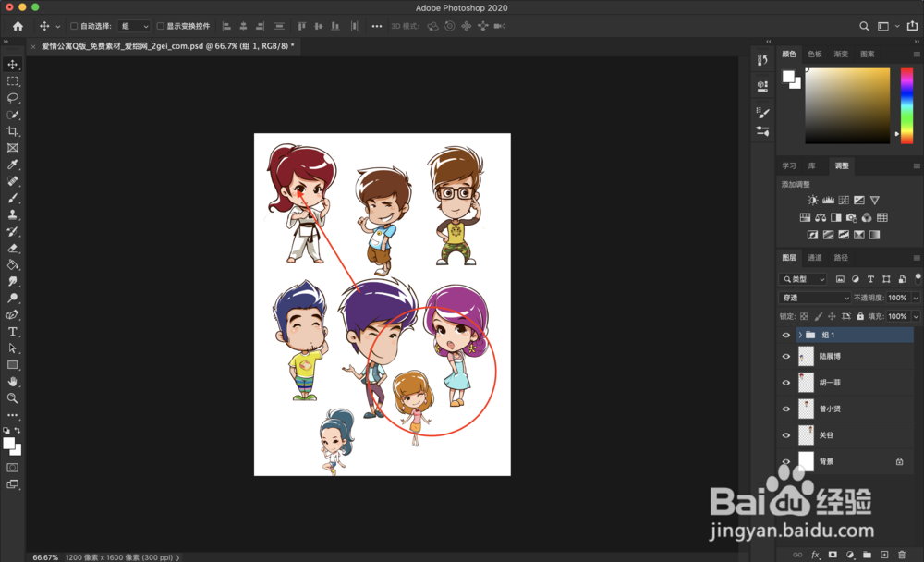Add a Photo Filter adjustment
This screenshot has height=562, width=924.
[x=852, y=217]
